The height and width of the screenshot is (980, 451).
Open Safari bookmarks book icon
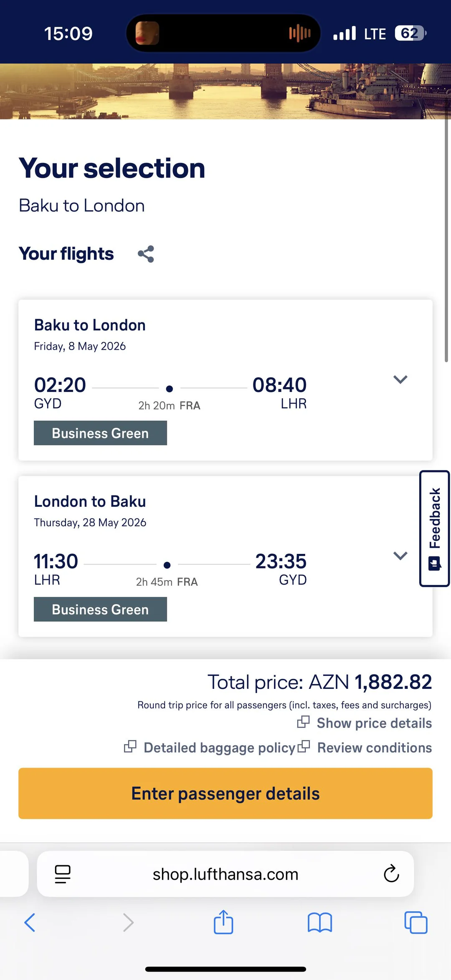click(x=319, y=922)
